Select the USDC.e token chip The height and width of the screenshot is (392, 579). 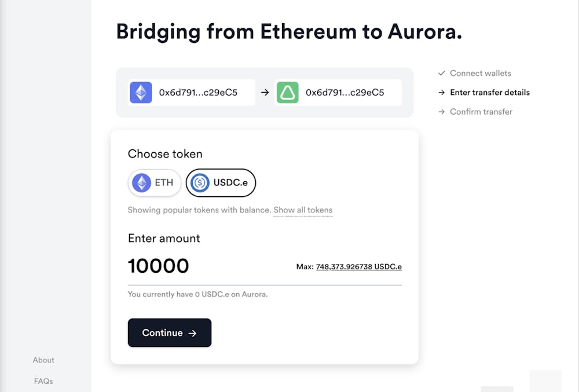221,183
